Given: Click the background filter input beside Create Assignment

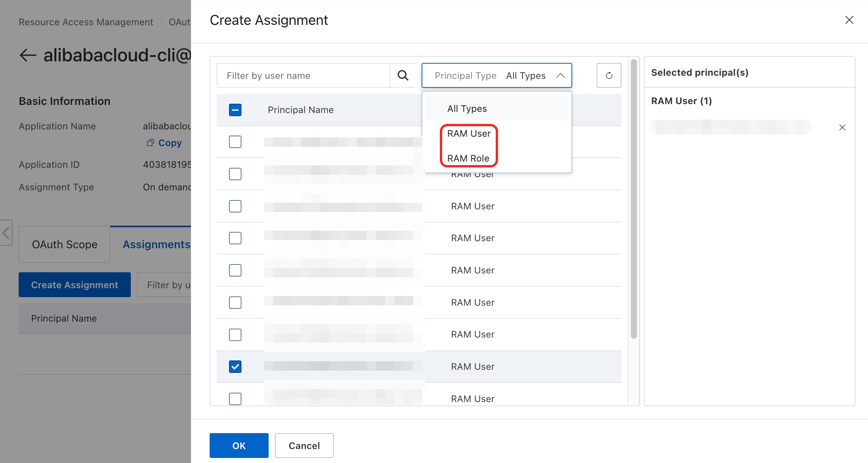Looking at the screenshot, I should (x=164, y=285).
